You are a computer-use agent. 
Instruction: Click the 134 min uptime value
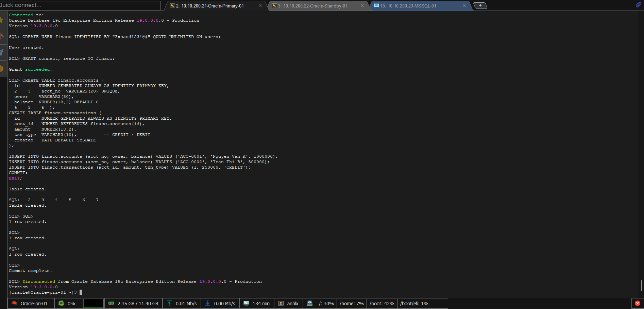[261, 304]
